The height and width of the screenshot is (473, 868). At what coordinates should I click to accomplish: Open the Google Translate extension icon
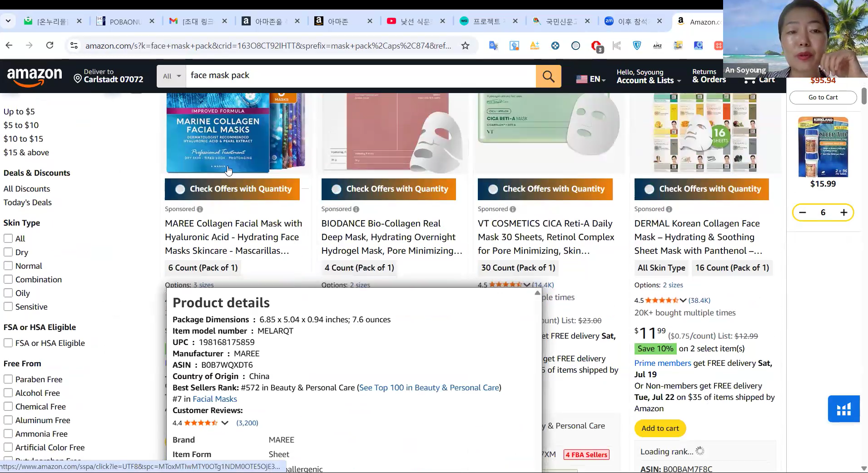pyautogui.click(x=493, y=45)
